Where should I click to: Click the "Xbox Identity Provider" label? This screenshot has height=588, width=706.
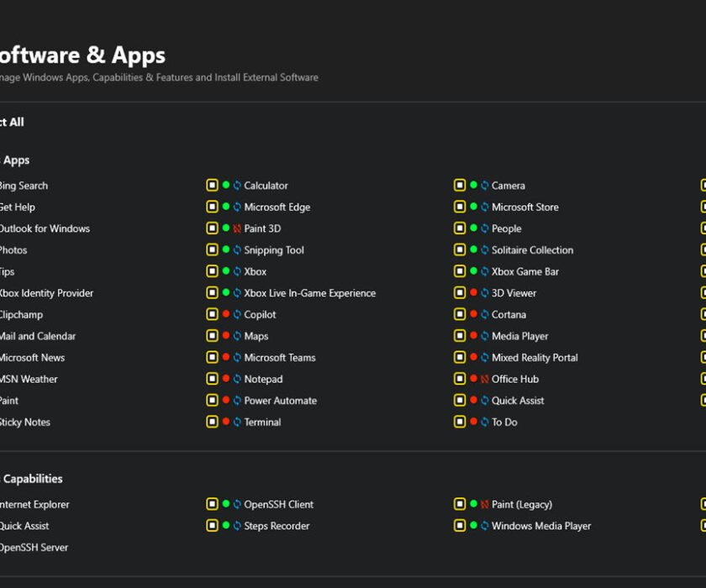[46, 293]
